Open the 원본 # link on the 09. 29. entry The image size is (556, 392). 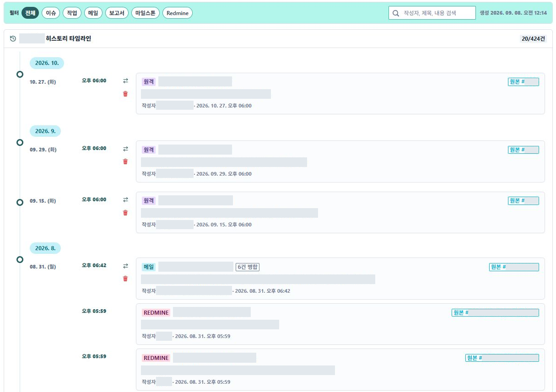524,150
